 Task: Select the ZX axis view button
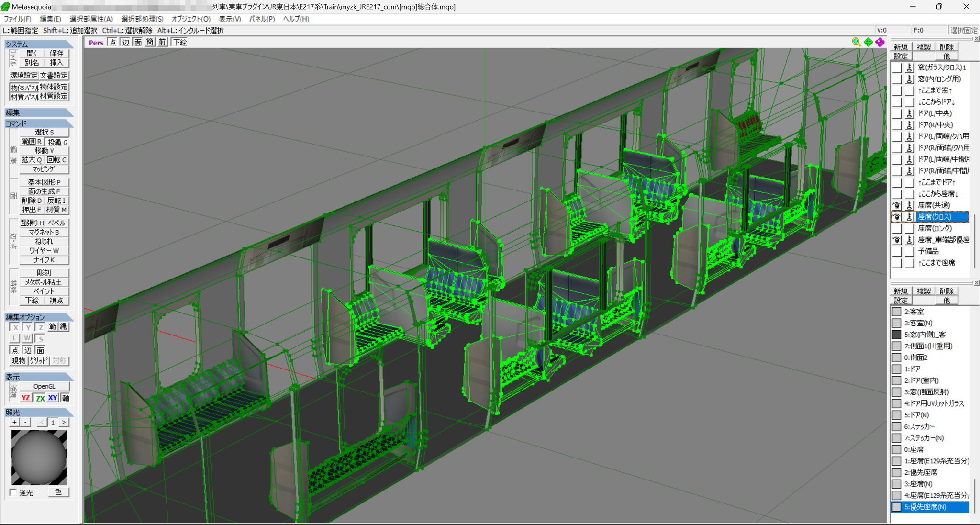point(40,398)
